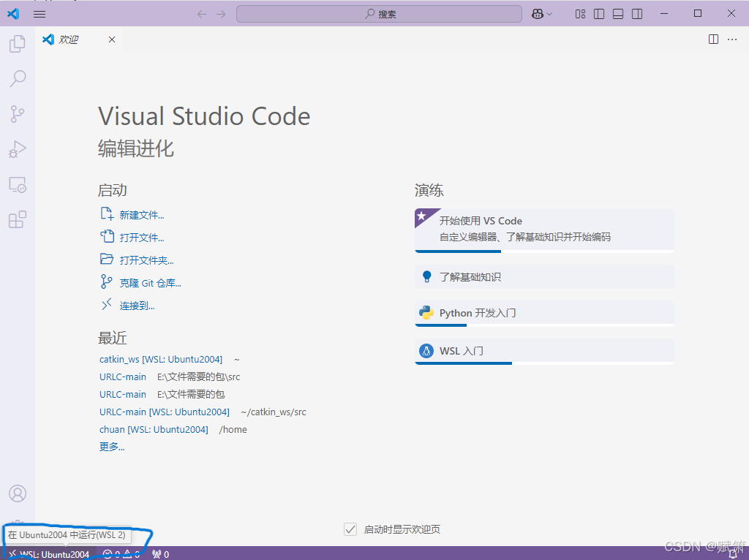The image size is (749, 560).
Task: Open the Source Control view
Action: click(17, 113)
